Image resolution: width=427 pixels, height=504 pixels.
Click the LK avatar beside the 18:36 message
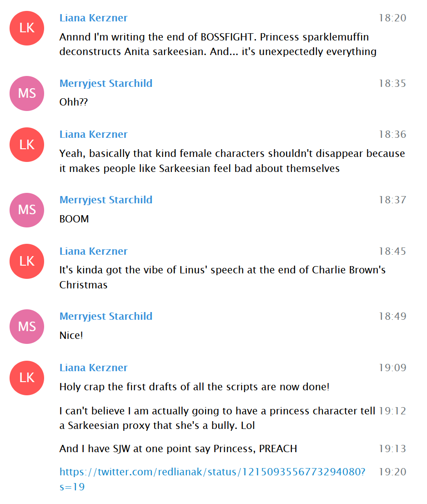(x=27, y=145)
